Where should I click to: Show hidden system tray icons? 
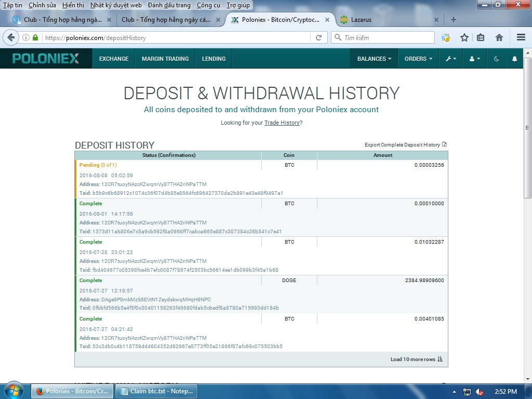(454, 392)
